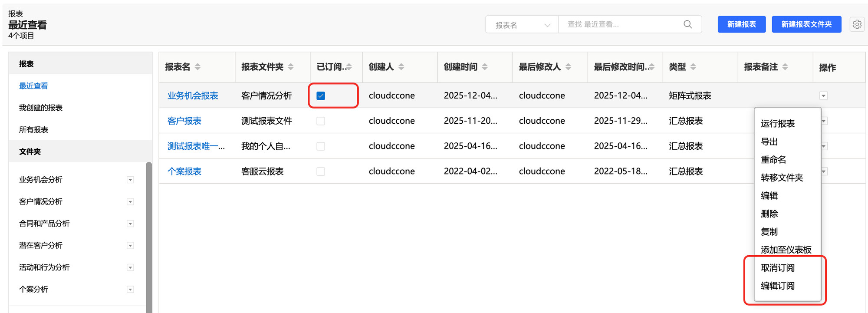Viewport: 868px width, 313px height.
Task: Open the 报表名 search filter dropdown
Action: [522, 25]
